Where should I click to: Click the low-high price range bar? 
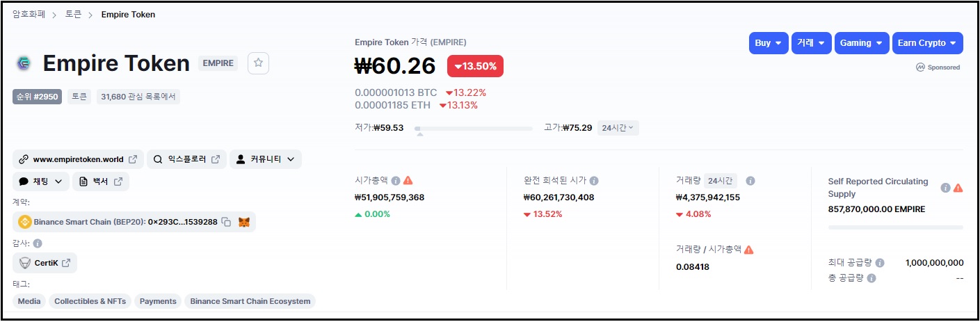tap(473, 129)
